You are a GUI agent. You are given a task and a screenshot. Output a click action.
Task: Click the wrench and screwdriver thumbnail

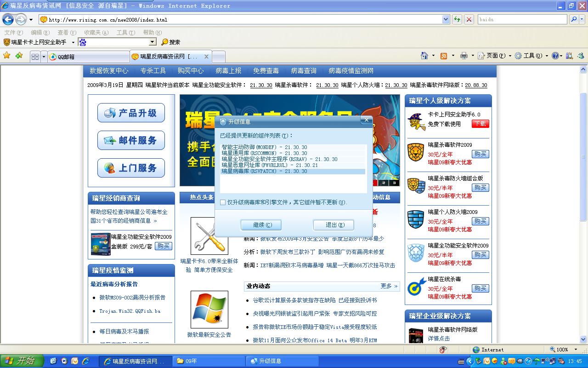pos(209,236)
